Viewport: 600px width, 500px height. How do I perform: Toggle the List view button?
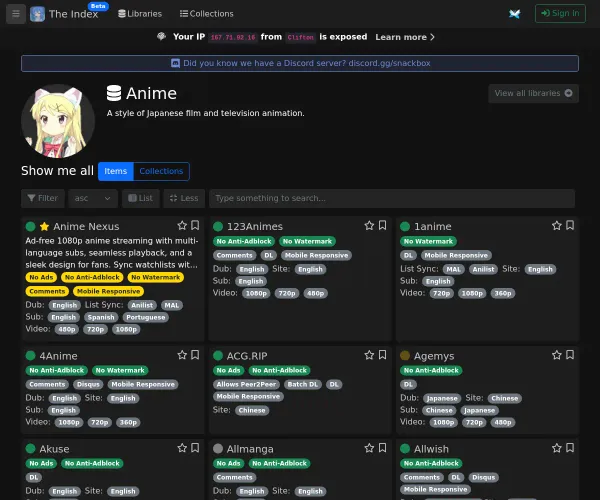pyautogui.click(x=141, y=198)
